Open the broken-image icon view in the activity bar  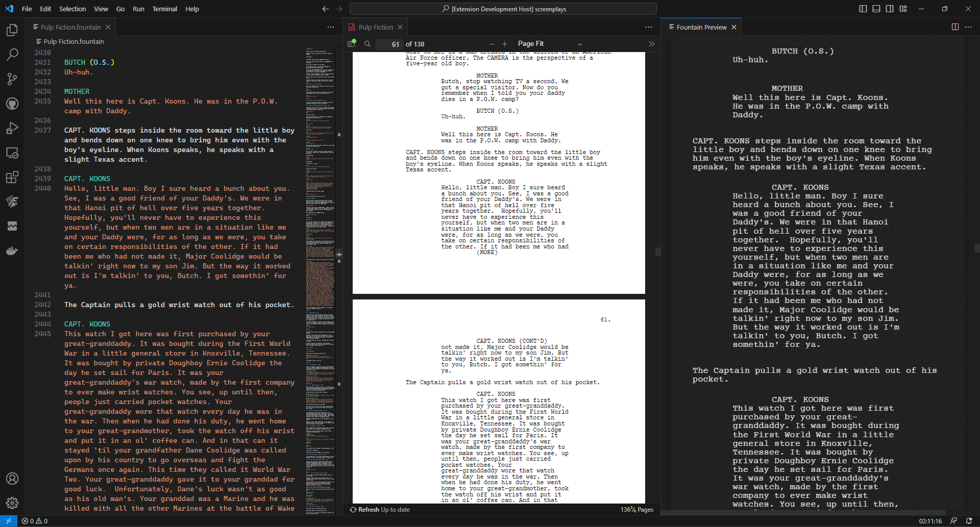click(x=12, y=226)
